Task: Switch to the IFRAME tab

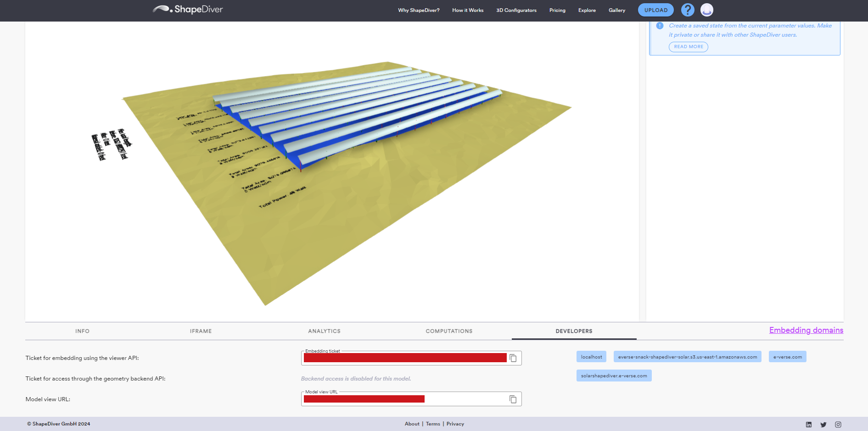Action: tap(201, 331)
